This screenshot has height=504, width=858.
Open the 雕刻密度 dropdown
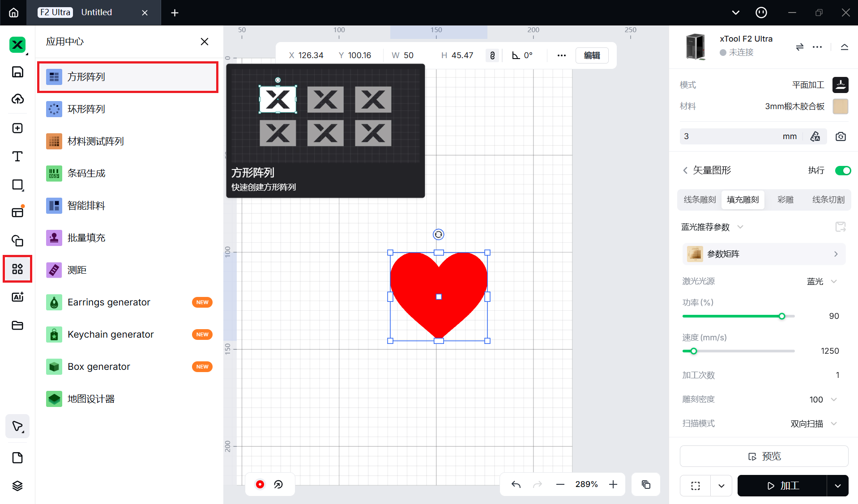coord(834,399)
